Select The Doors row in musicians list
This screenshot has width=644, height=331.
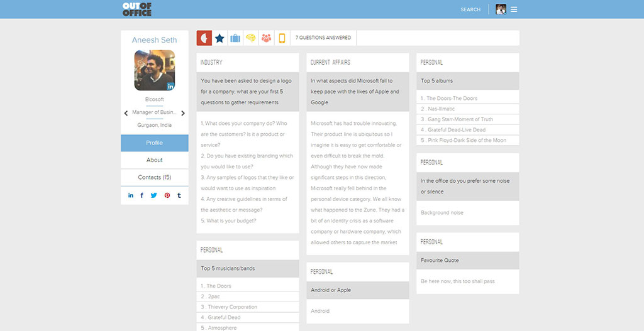(248, 286)
